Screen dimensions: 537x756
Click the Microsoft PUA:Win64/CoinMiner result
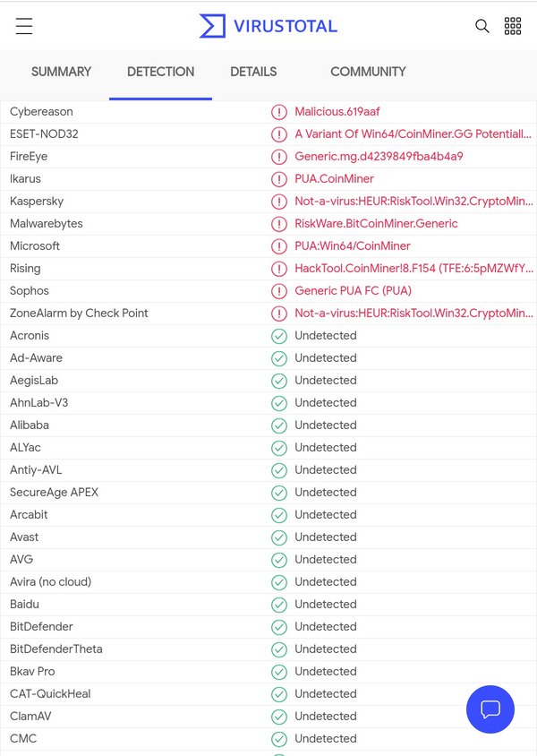(353, 246)
